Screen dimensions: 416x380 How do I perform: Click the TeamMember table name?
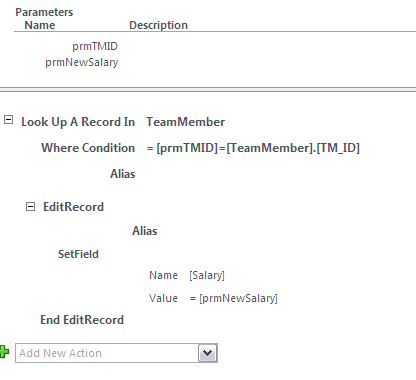coord(186,122)
